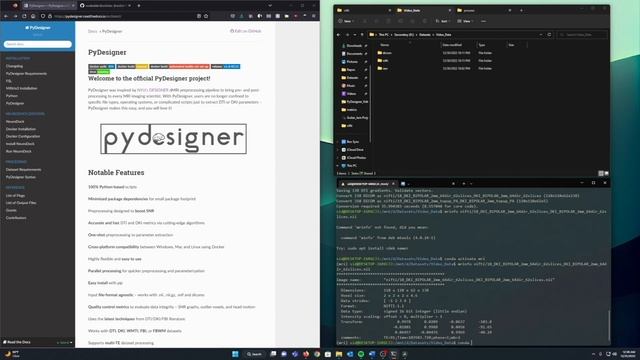This screenshot has width=640, height=360.
Task: Open Docker Installation in the docs sidebar
Action: (x=21, y=129)
